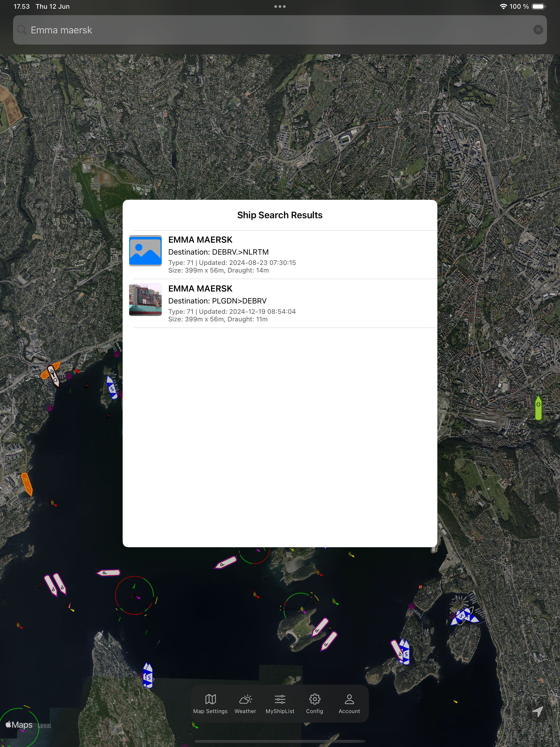Image resolution: width=560 pixels, height=747 pixels.
Task: Select EMMA MAERSK result destined PLGDN>DEBRV
Action: [280, 303]
